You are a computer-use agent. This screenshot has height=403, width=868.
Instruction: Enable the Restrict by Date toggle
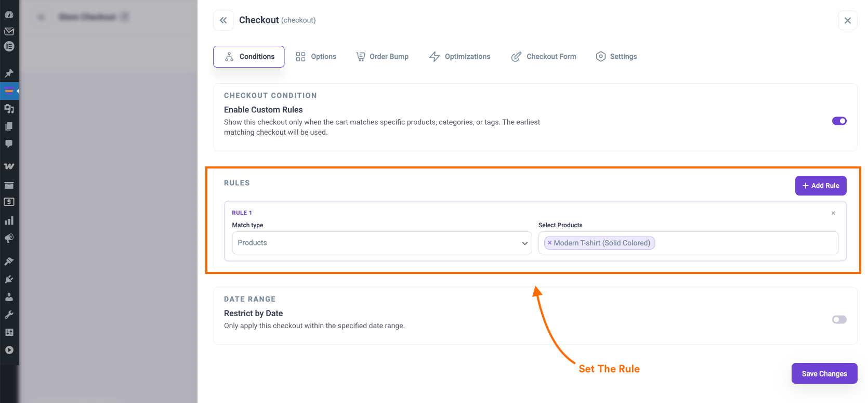pos(839,319)
